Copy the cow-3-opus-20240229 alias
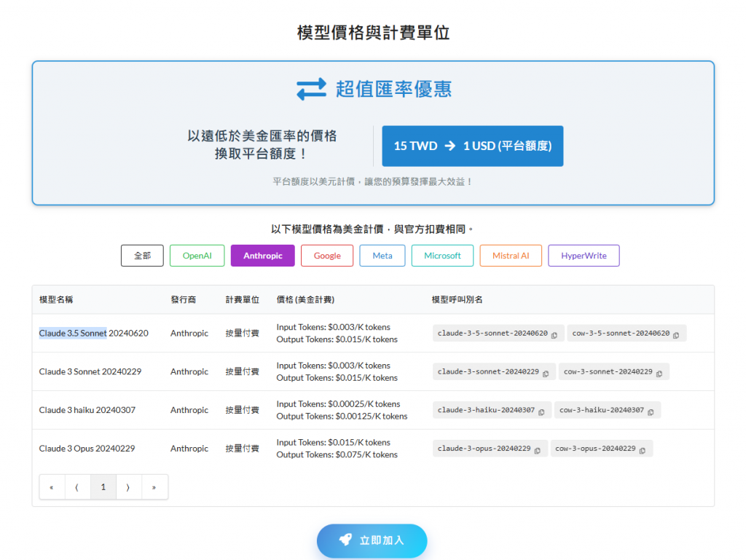 click(643, 451)
